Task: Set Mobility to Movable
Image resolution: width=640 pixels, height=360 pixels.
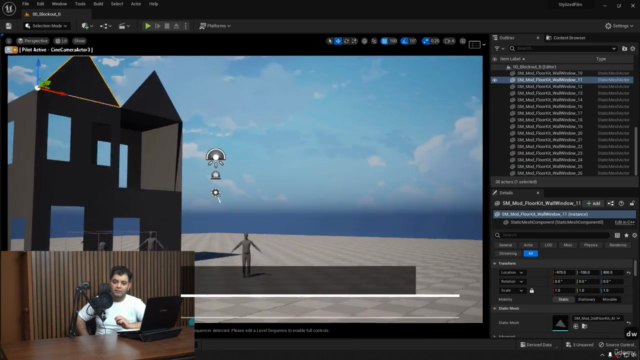Action: (x=609, y=300)
